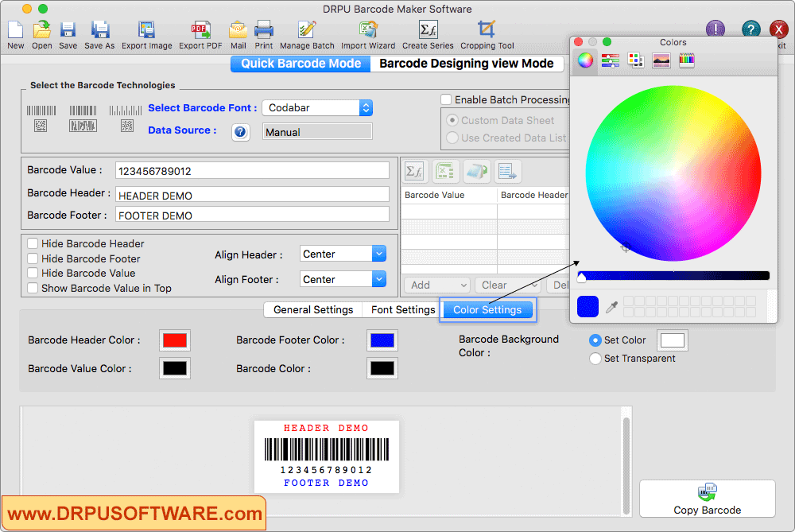Select the Cropping Tool
795x532 pixels.
(x=487, y=29)
